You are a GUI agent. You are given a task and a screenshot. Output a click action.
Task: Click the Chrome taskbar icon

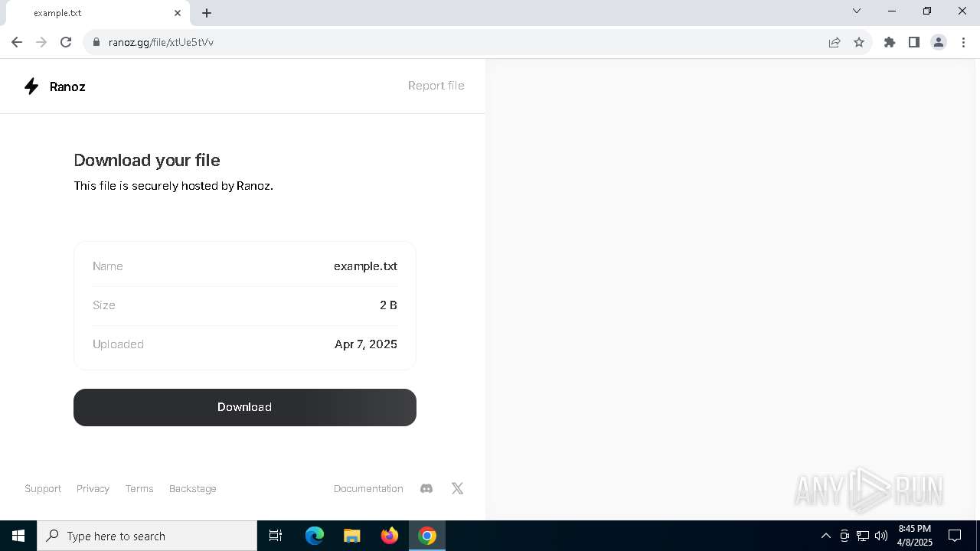tap(427, 536)
